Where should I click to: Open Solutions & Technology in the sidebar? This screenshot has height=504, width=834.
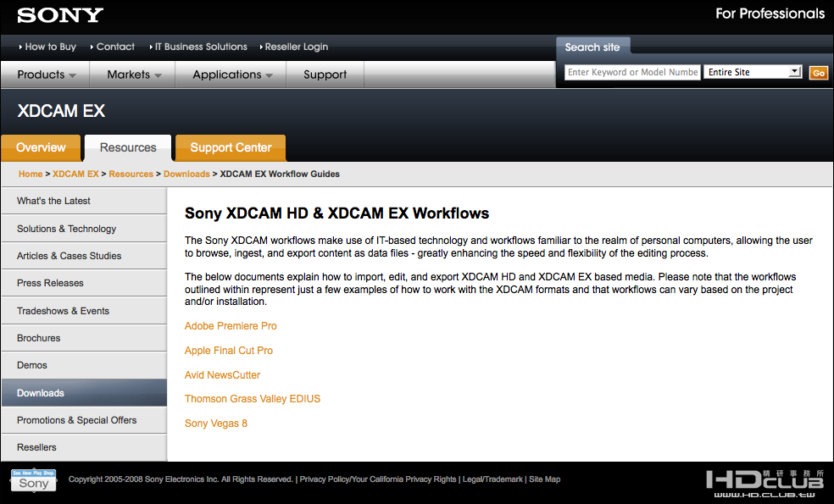click(84, 229)
